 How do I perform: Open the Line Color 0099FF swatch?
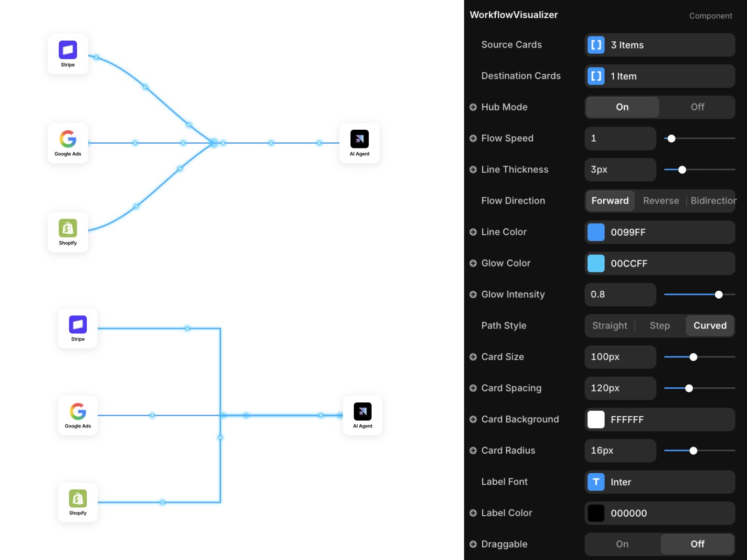(x=596, y=232)
